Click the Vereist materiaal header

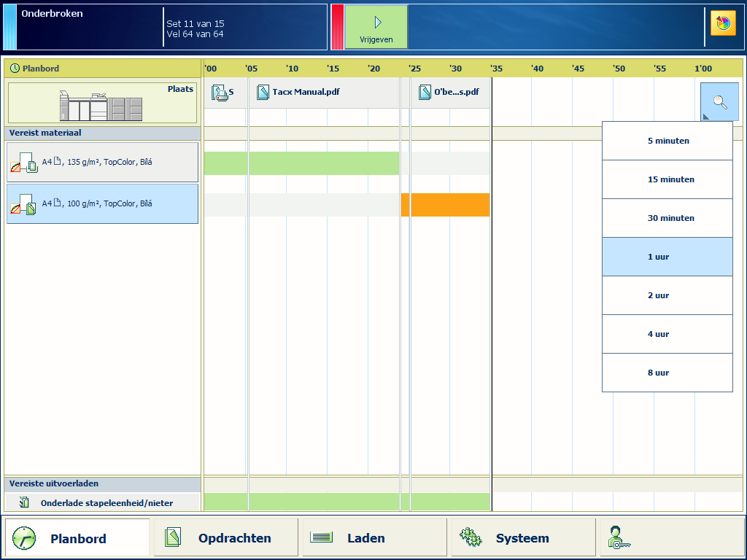[102, 133]
